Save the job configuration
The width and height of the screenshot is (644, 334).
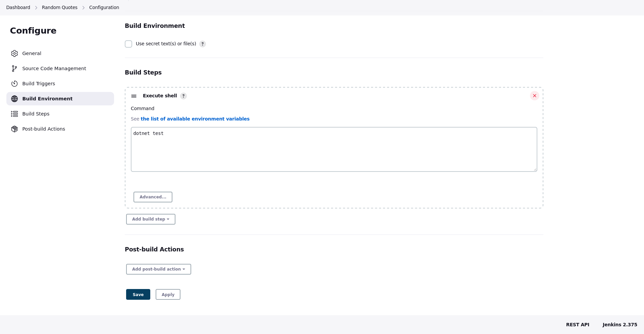click(138, 294)
